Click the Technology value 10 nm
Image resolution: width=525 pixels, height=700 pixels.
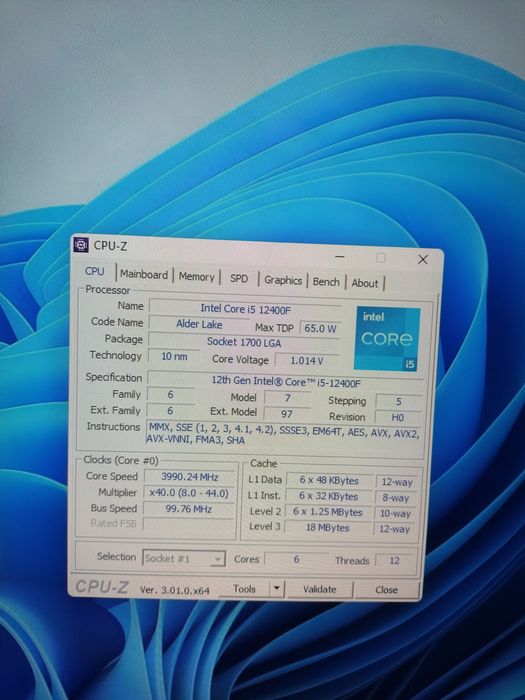coord(174,356)
